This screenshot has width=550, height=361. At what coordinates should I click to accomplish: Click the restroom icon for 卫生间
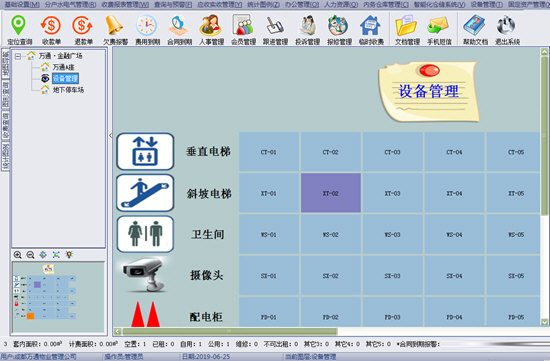(145, 234)
